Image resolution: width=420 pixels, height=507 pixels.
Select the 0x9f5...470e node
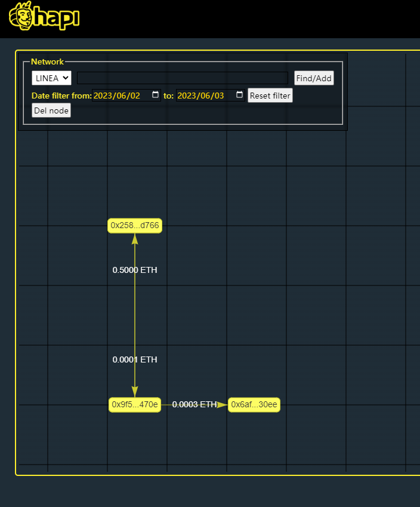coord(135,405)
